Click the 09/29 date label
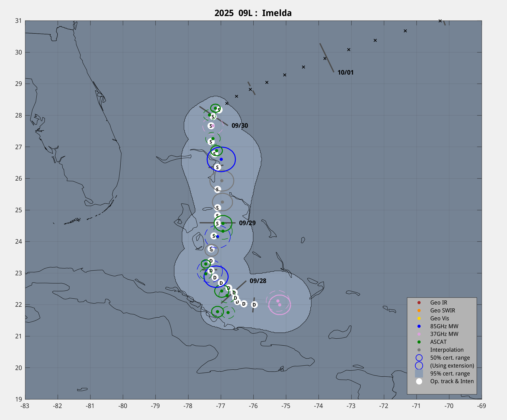 (247, 223)
